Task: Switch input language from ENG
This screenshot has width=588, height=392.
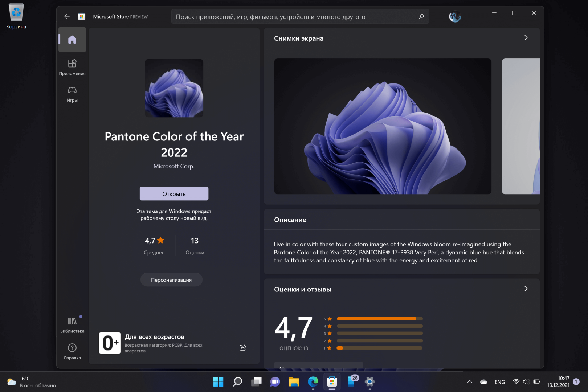Action: point(499,382)
